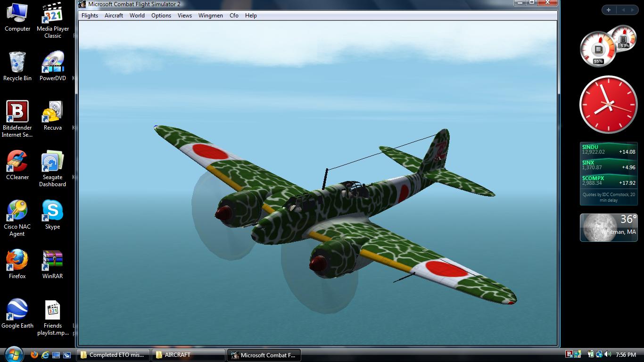This screenshot has height=362, width=644.
Task: Click the sidebar add gadget plus button
Action: point(609,10)
